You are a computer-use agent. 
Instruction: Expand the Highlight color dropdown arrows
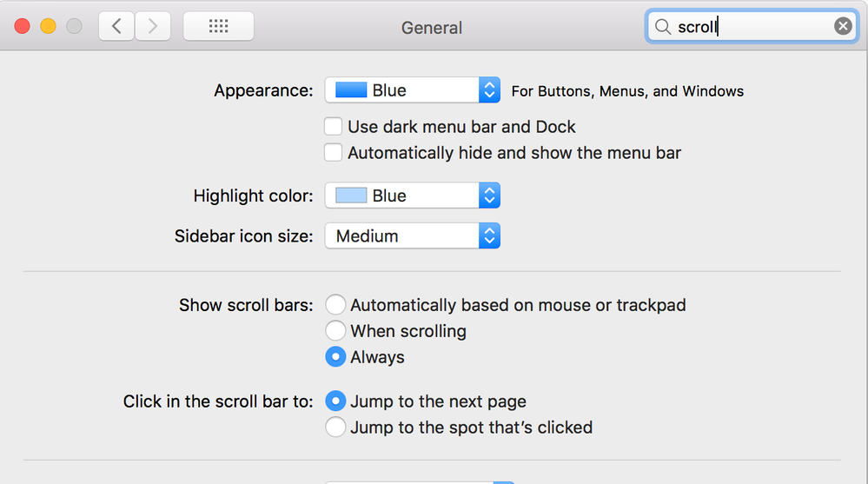pyautogui.click(x=489, y=196)
